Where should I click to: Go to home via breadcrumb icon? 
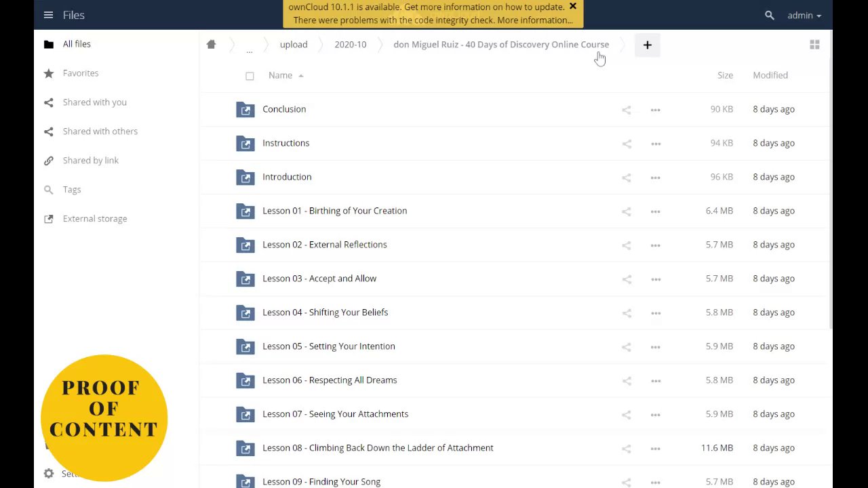point(211,44)
